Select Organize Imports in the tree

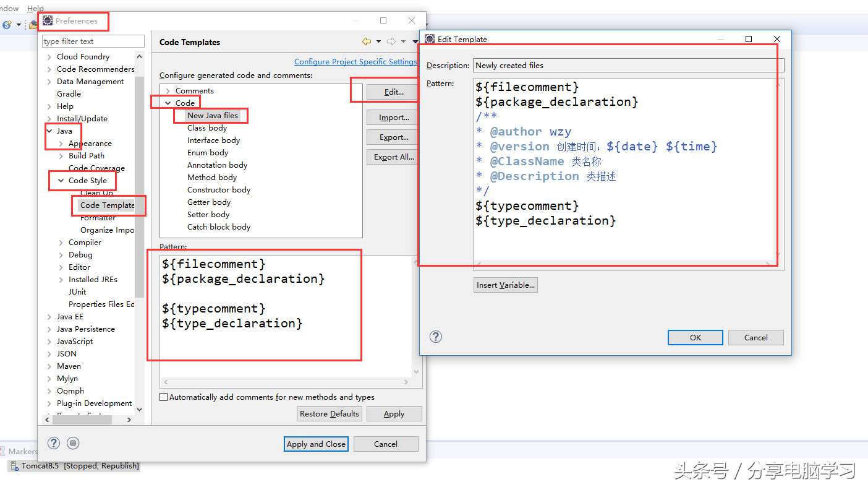point(107,230)
